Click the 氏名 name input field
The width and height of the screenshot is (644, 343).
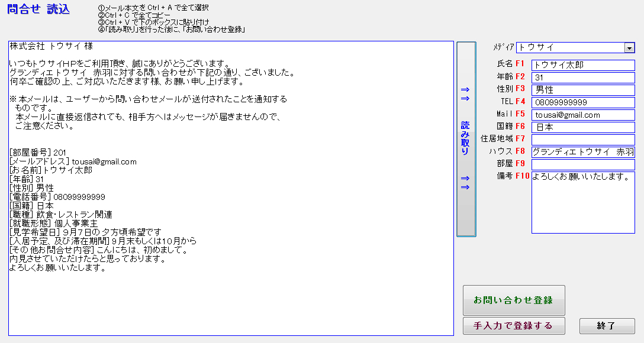click(582, 65)
